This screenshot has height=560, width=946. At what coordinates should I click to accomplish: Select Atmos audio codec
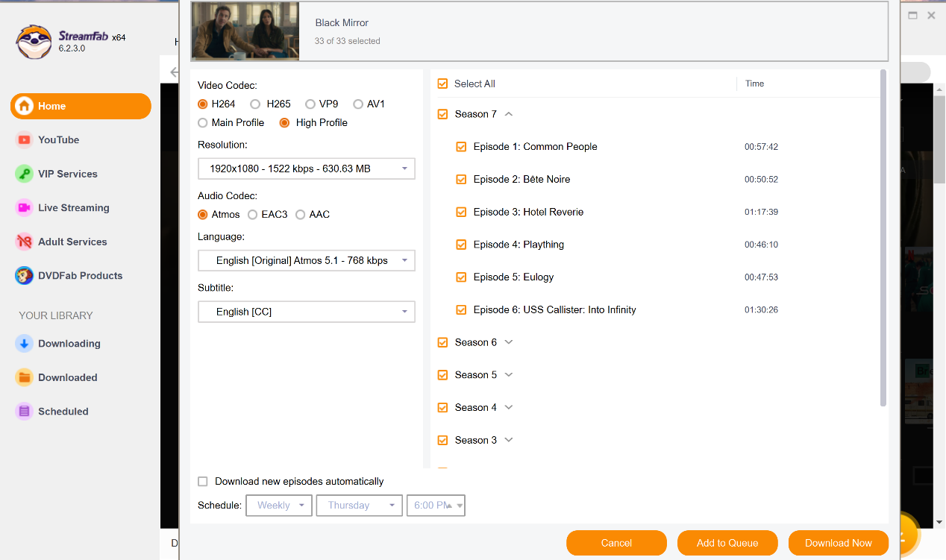(203, 214)
